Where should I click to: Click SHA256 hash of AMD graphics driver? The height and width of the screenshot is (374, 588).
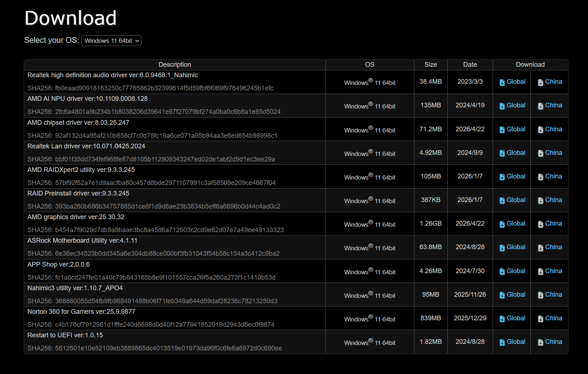[156, 230]
